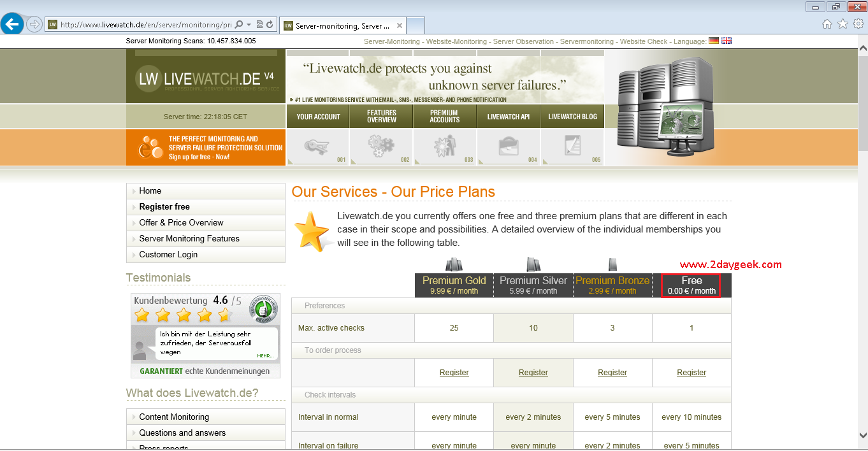Open Server Monitoring Features in sidebar
The height and width of the screenshot is (451, 868).
(206, 239)
